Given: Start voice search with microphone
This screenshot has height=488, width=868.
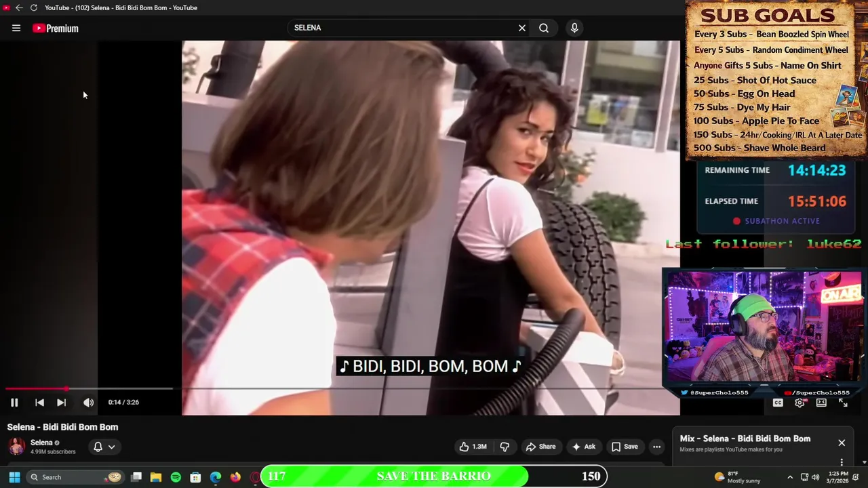Looking at the screenshot, I should (574, 28).
